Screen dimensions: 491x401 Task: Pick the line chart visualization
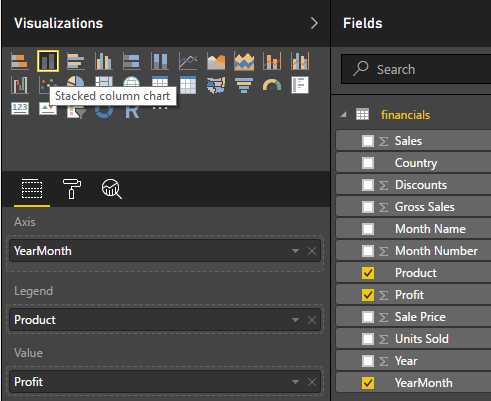(x=188, y=61)
